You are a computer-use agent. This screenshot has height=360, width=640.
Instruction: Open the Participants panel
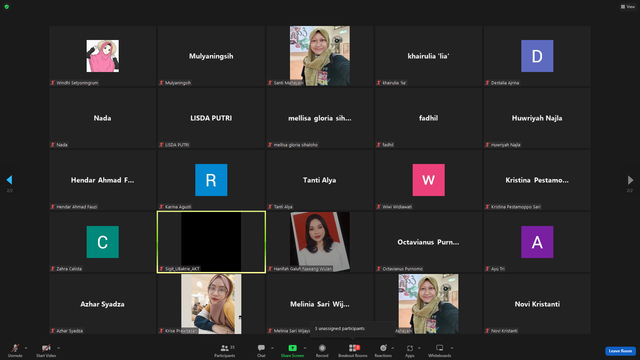tap(225, 351)
